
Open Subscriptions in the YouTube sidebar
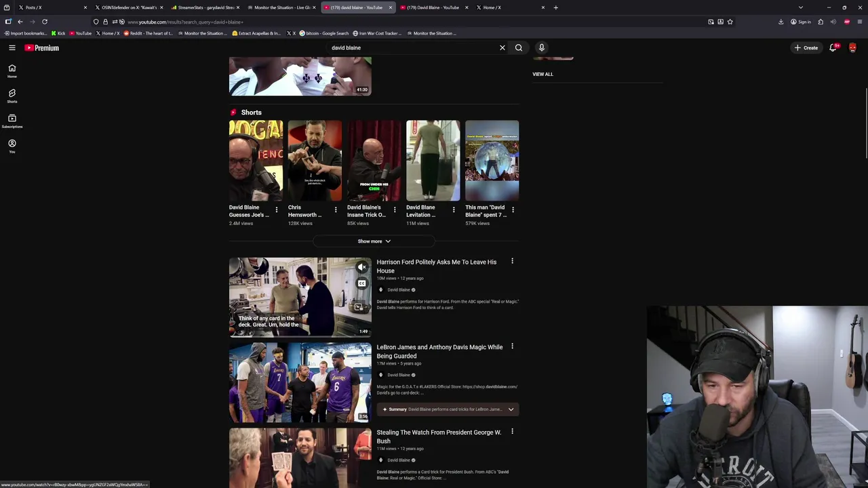point(12,121)
